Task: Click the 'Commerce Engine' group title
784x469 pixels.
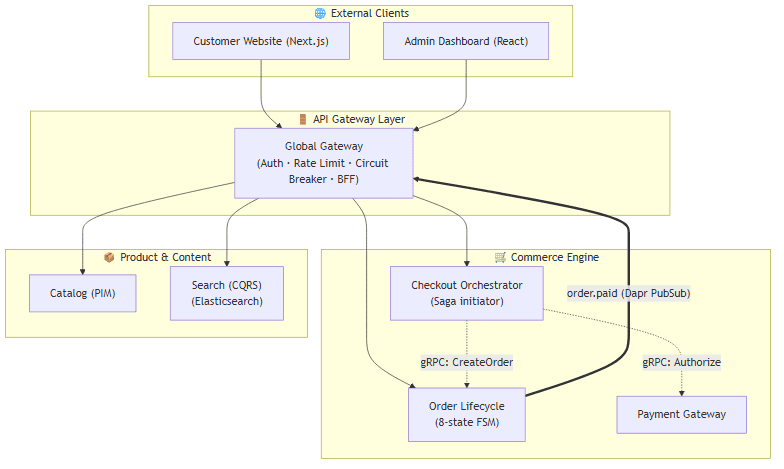Action: (x=554, y=257)
